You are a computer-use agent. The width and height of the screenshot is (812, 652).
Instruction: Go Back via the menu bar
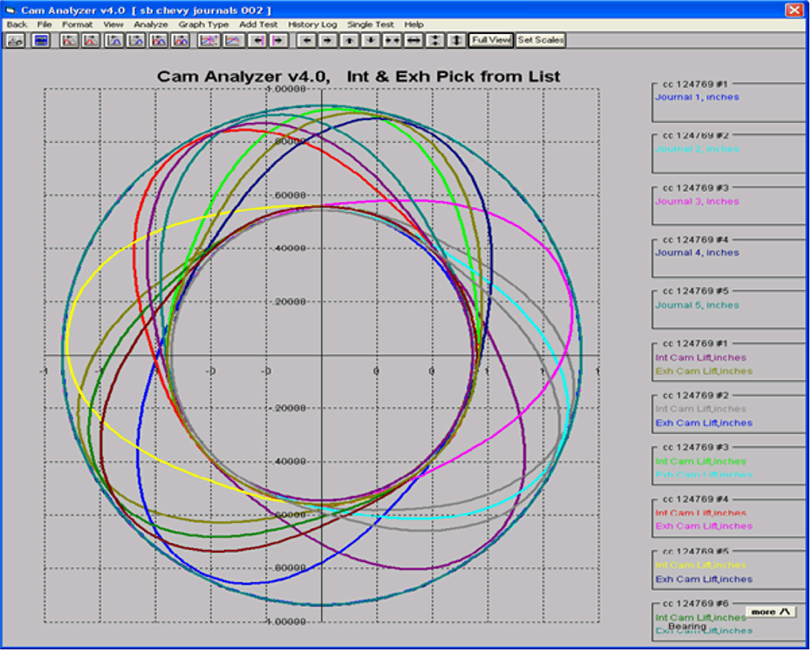pos(17,24)
